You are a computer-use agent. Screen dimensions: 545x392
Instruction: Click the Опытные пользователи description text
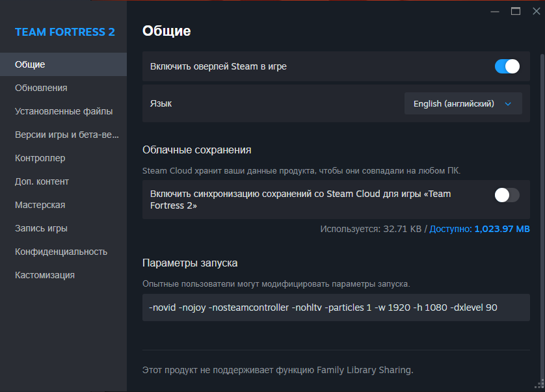[276, 284]
